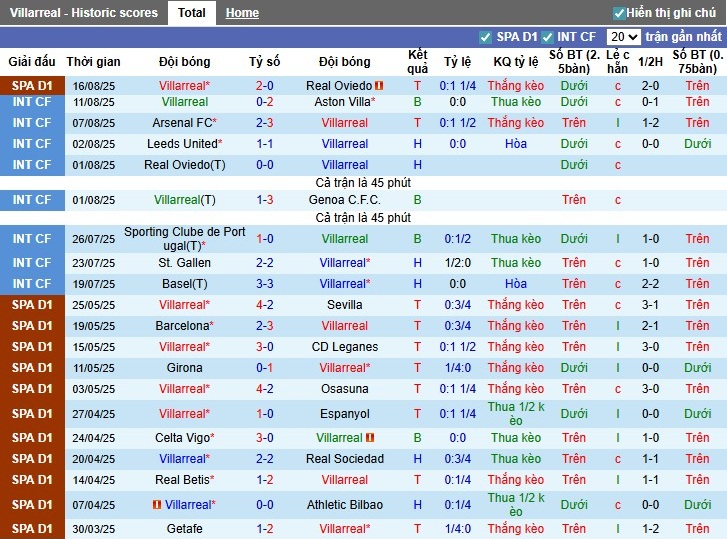This screenshot has width=727, height=539.
Task: Click the Athletic Bilbao team name
Action: click(x=345, y=505)
